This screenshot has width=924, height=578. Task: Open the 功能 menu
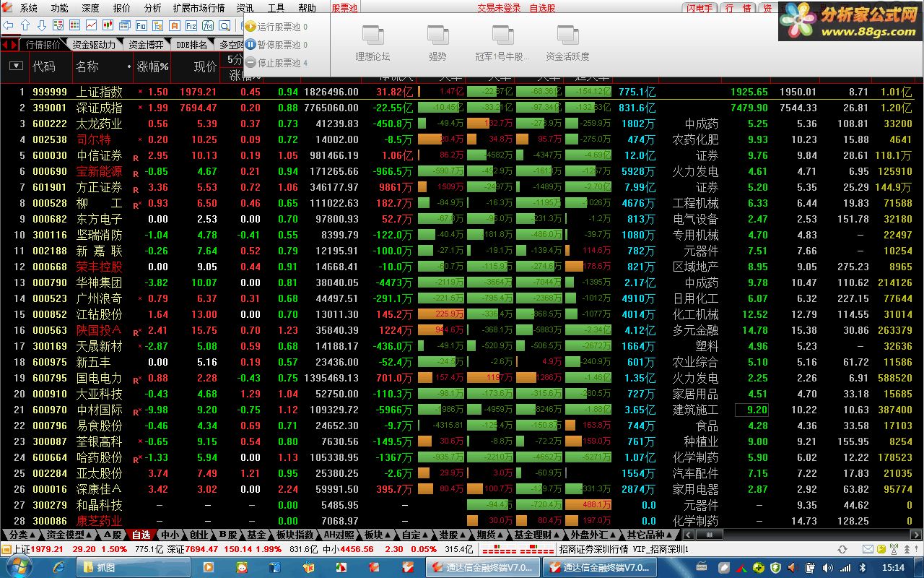click(60, 8)
